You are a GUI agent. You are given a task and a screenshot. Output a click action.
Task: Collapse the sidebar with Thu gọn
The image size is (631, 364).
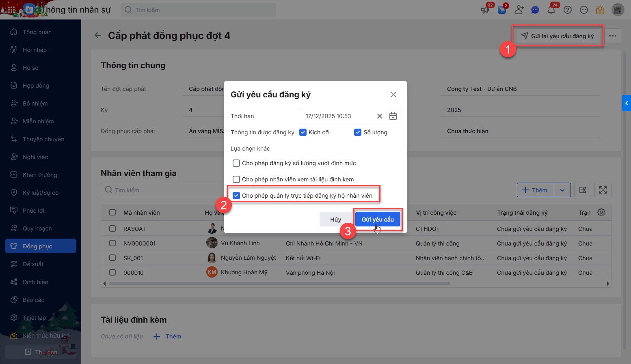click(x=41, y=352)
